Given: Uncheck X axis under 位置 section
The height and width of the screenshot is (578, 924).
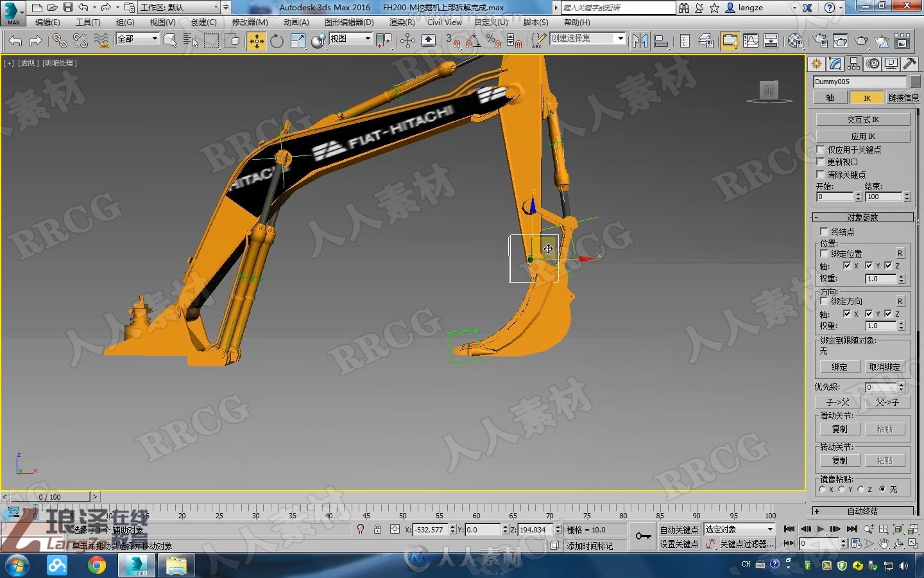Looking at the screenshot, I should click(x=847, y=265).
